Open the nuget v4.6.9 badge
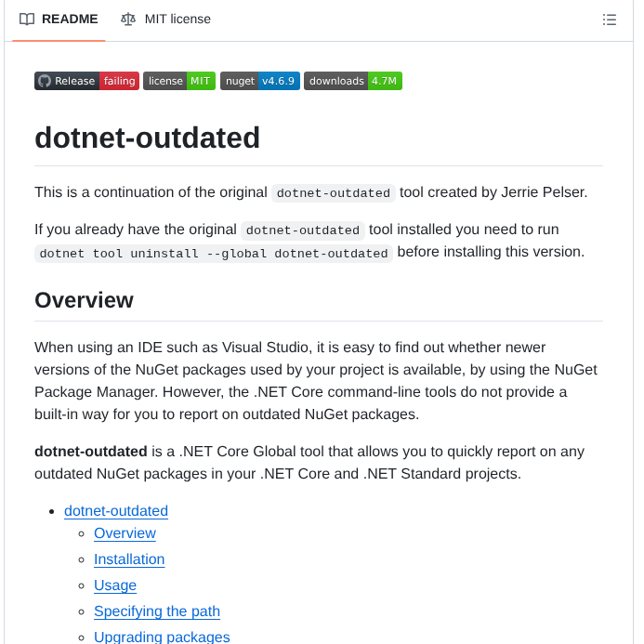This screenshot has height=644, width=644. click(259, 81)
